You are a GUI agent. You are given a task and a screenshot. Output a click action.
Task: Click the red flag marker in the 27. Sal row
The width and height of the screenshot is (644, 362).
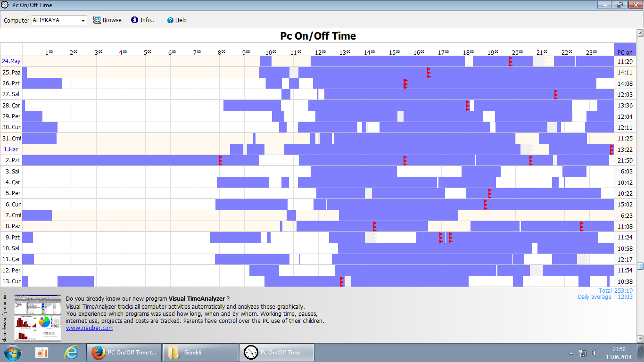point(556,94)
